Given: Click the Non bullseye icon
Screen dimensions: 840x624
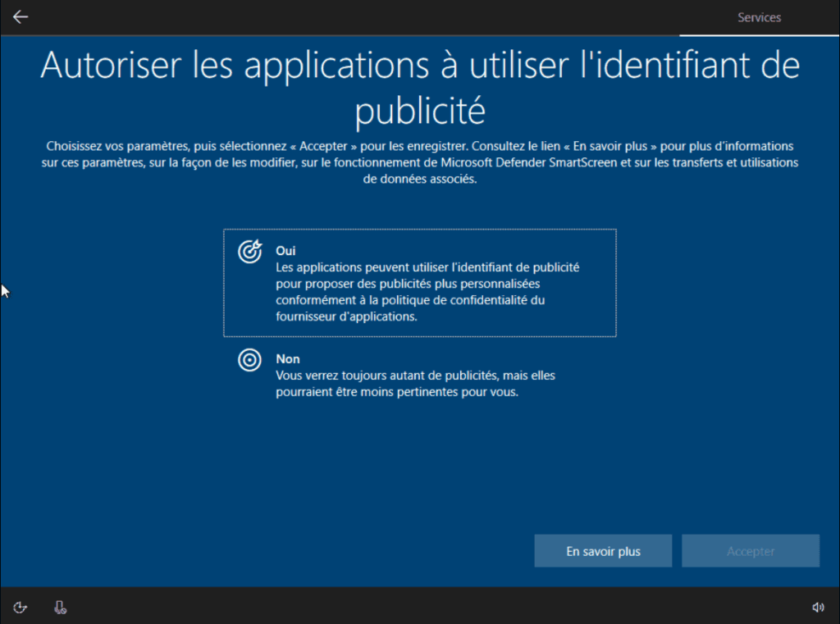Looking at the screenshot, I should (x=249, y=360).
